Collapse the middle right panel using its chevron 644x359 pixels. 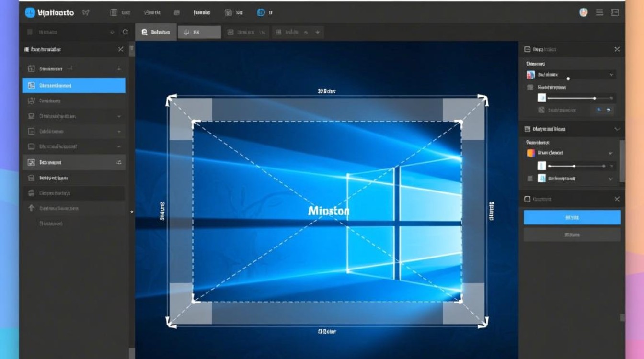[x=617, y=129]
